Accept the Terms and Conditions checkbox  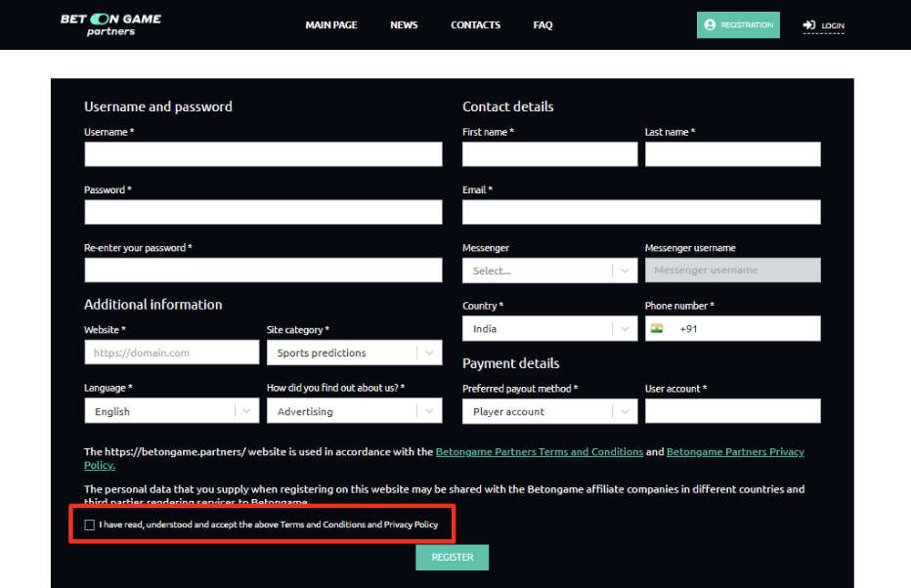[90, 525]
